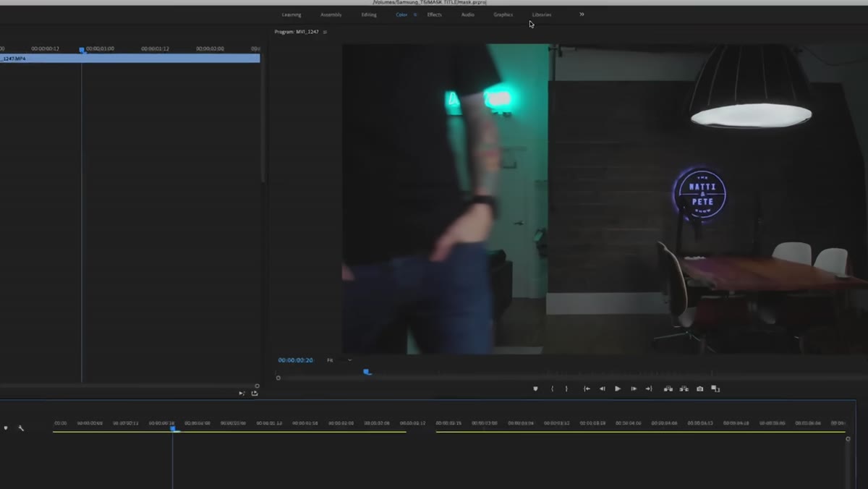Viewport: 868px width, 489px height.
Task: Go to In point button
Action: tap(587, 388)
